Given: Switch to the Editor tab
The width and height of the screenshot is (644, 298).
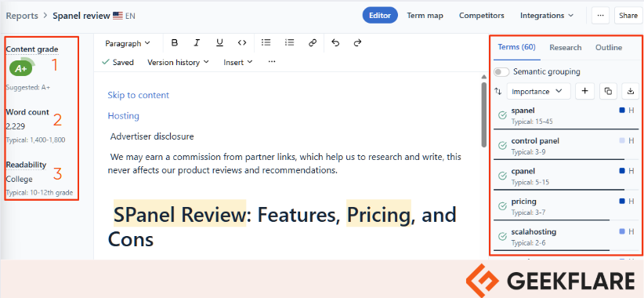Looking at the screenshot, I should (380, 16).
